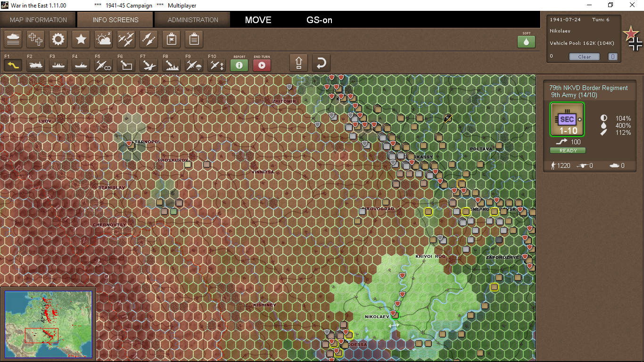Viewport: 644px width, 362px height.
Task: Click the Vehicle Pool: 162K (104K) text
Action: 582,43
